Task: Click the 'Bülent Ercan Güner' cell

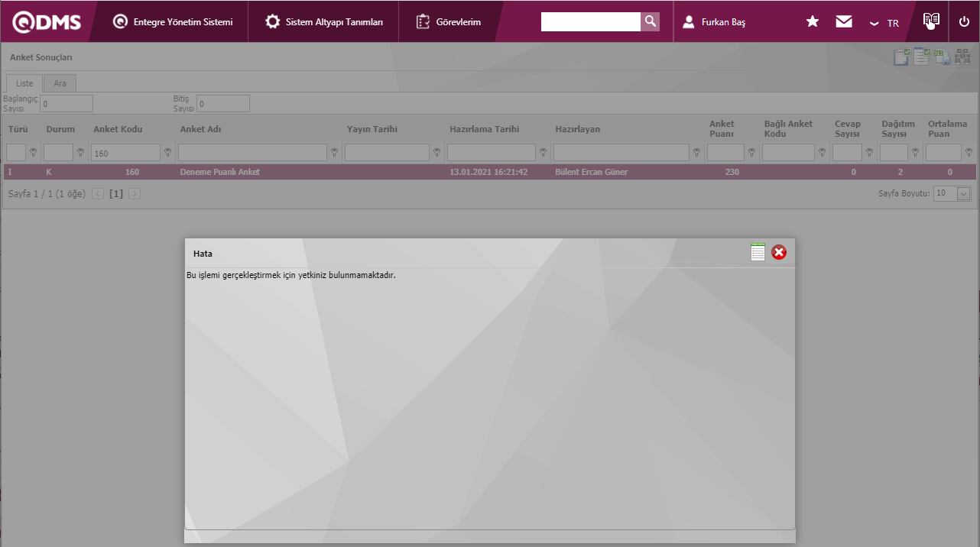Action: (x=591, y=172)
